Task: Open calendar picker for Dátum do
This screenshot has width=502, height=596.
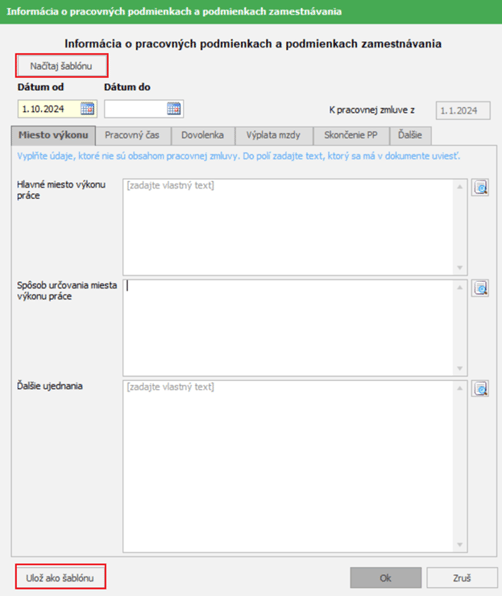Action: click(x=174, y=109)
